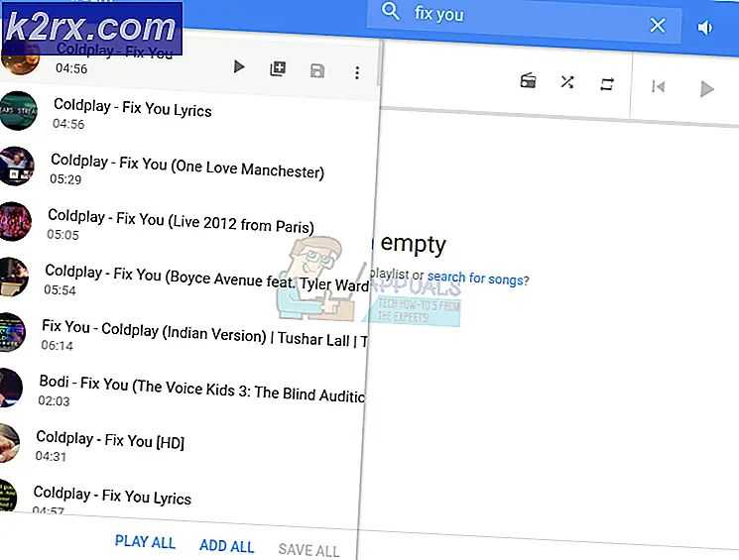Click thumbnail of Bodi Voice Kids result
The width and height of the screenshot is (739, 560).
[10, 388]
